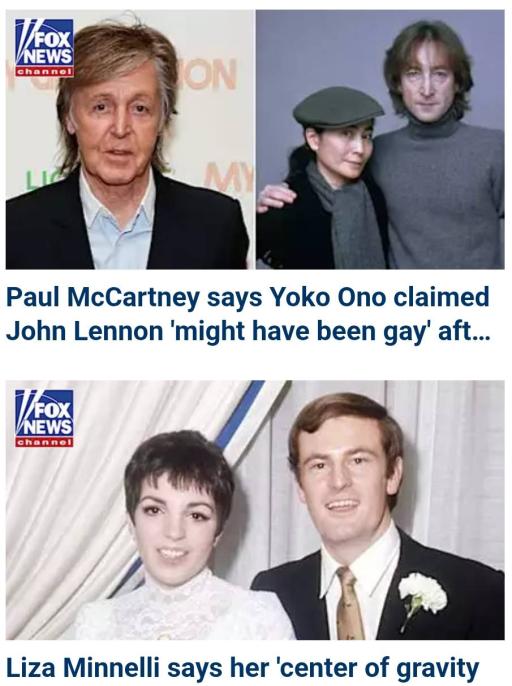Tap the man wearing a gray turtleneck

pos(433,144)
